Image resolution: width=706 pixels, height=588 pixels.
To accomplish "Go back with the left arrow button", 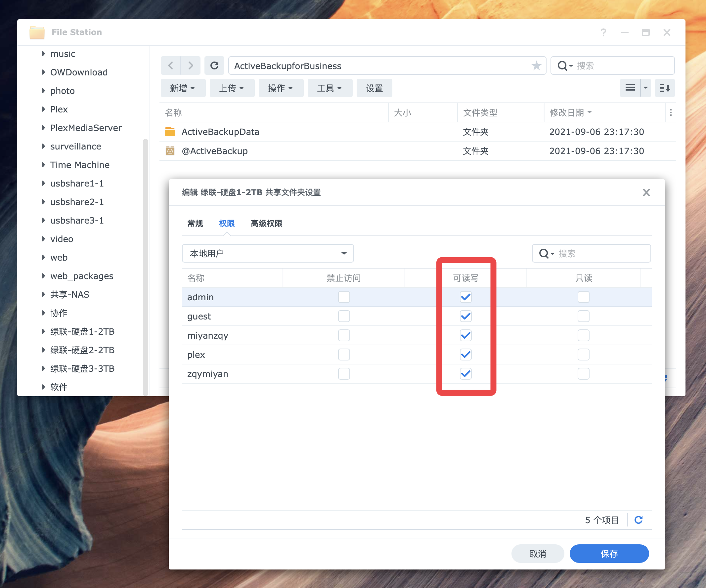I will click(x=170, y=65).
